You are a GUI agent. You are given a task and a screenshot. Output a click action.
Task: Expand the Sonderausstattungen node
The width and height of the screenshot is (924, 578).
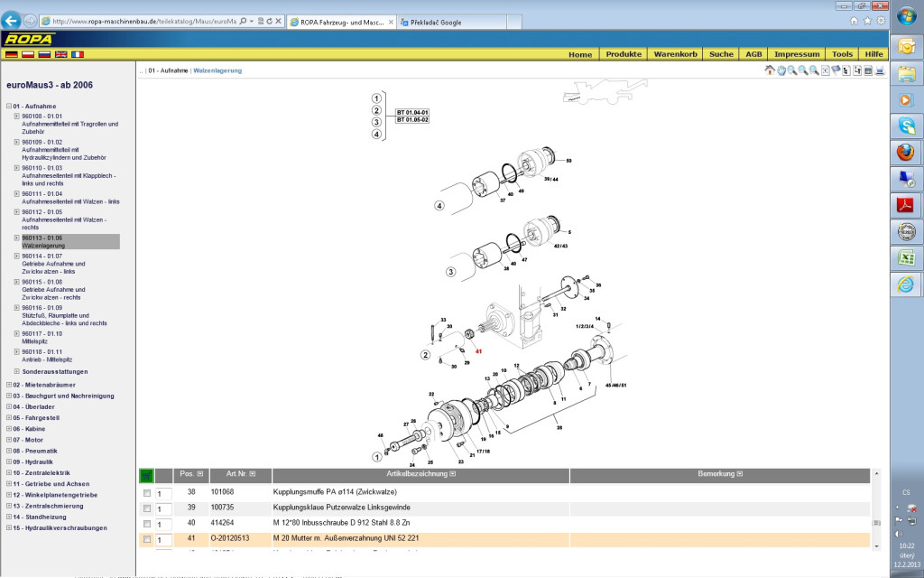[16, 371]
